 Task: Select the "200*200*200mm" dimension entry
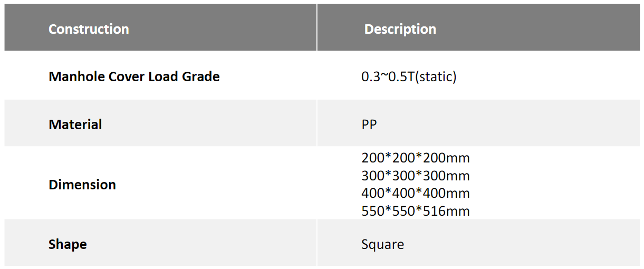(415, 158)
